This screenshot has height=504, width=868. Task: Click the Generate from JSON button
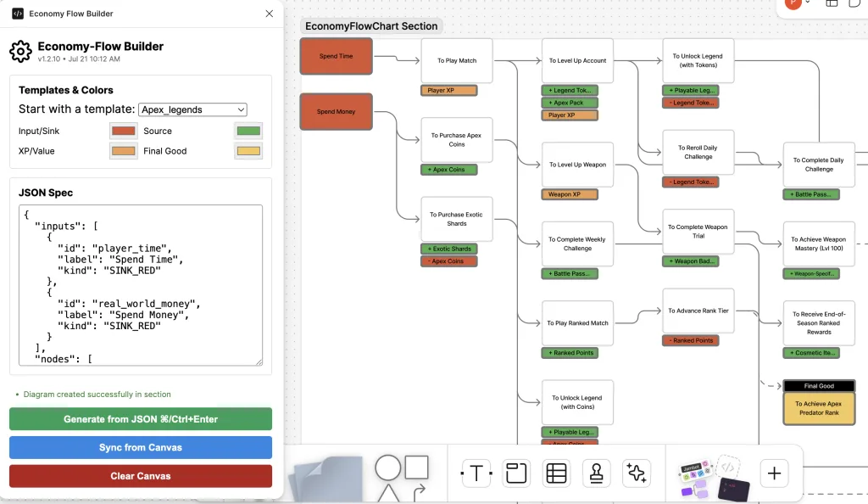pyautogui.click(x=141, y=419)
